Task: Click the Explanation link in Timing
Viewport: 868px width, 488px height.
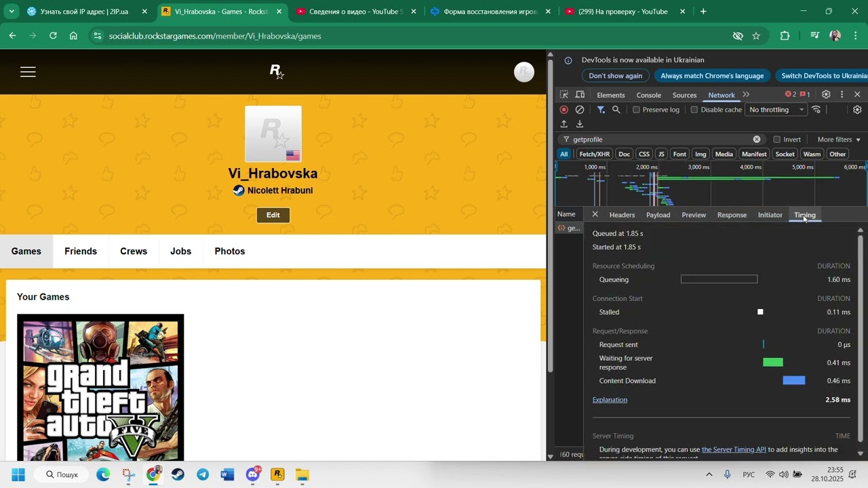Action: click(610, 400)
